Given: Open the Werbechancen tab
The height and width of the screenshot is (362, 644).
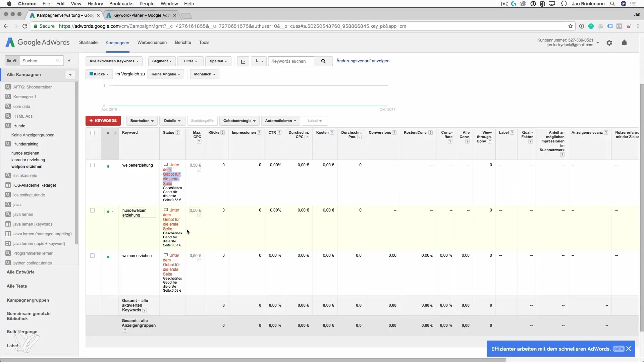Looking at the screenshot, I should click(x=152, y=42).
